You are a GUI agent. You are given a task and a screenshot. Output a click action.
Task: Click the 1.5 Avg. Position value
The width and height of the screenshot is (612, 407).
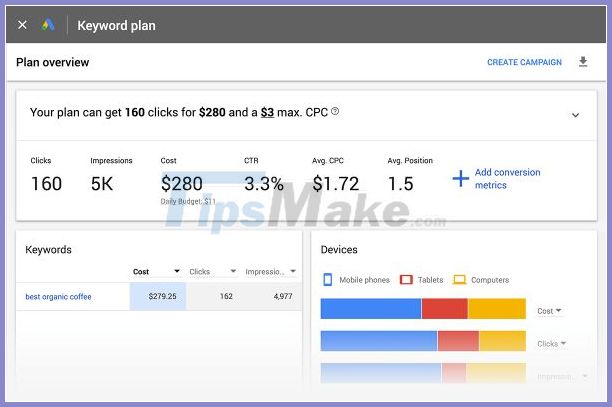pyautogui.click(x=400, y=184)
